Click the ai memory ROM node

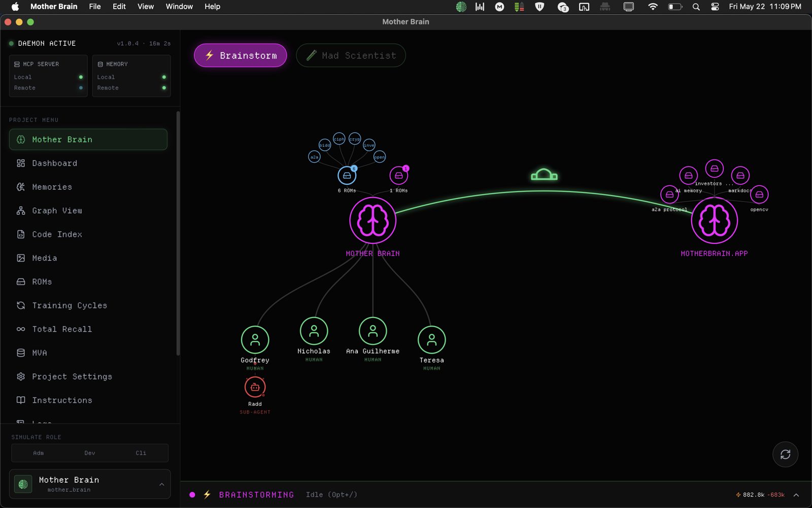tap(688, 176)
